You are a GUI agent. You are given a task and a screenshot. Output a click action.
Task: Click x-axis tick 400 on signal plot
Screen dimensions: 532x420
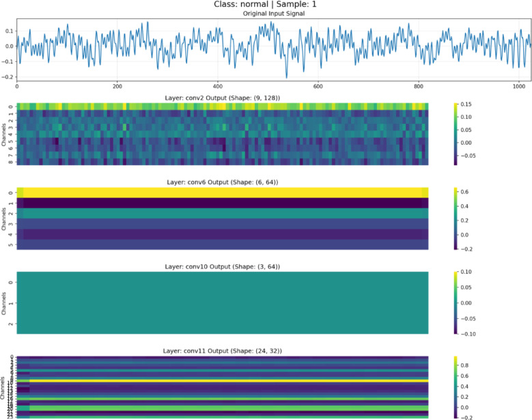pyautogui.click(x=218, y=87)
